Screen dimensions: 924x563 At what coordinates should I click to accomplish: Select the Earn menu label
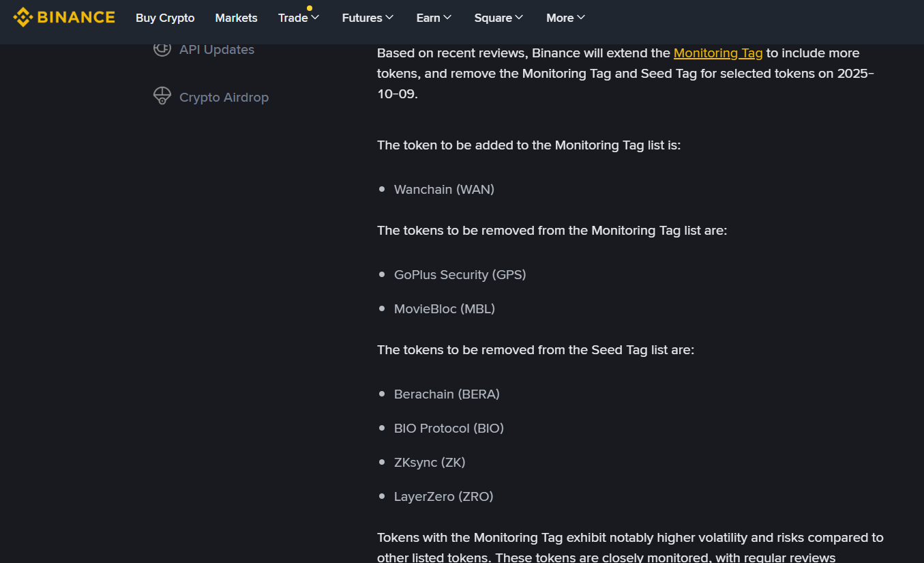(x=428, y=18)
